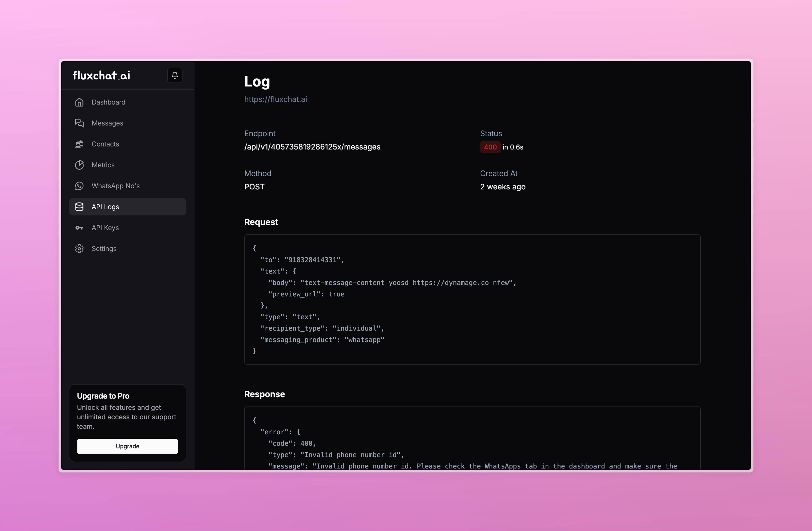Click the notification bell icon
Screen dimensions: 812x531
coord(175,75)
